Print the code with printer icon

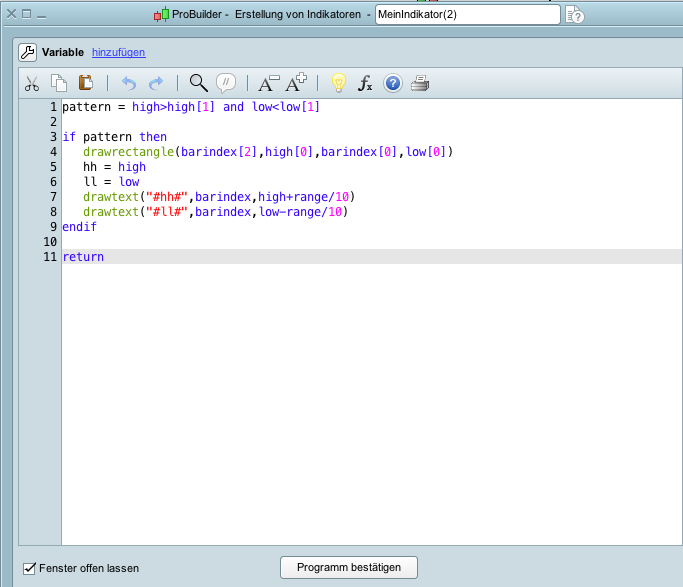(x=420, y=84)
